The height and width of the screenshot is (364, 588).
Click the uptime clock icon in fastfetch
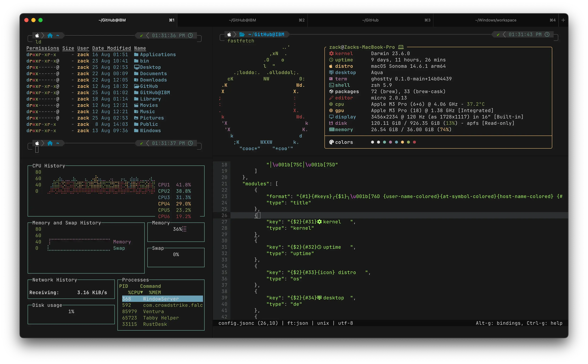[x=331, y=60]
